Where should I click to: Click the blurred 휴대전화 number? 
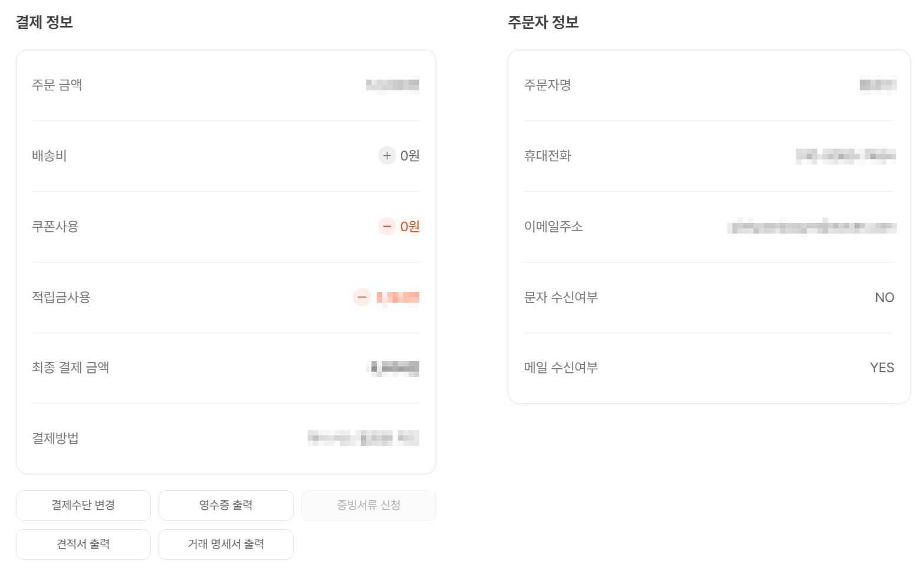pos(846,156)
